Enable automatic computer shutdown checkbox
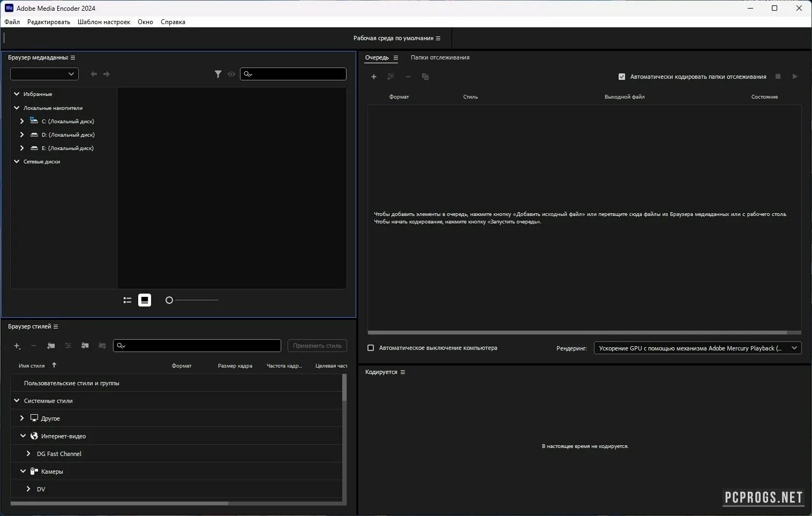Image resolution: width=812 pixels, height=516 pixels. tap(371, 348)
